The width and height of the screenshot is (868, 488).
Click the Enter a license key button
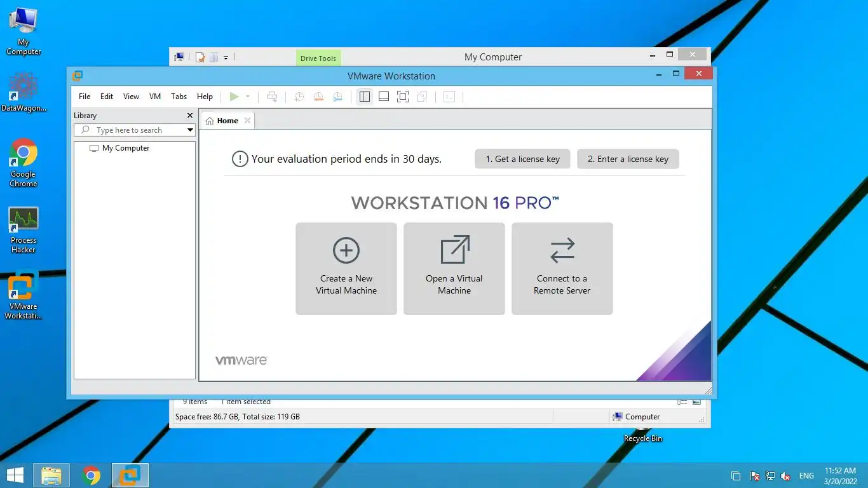[628, 159]
